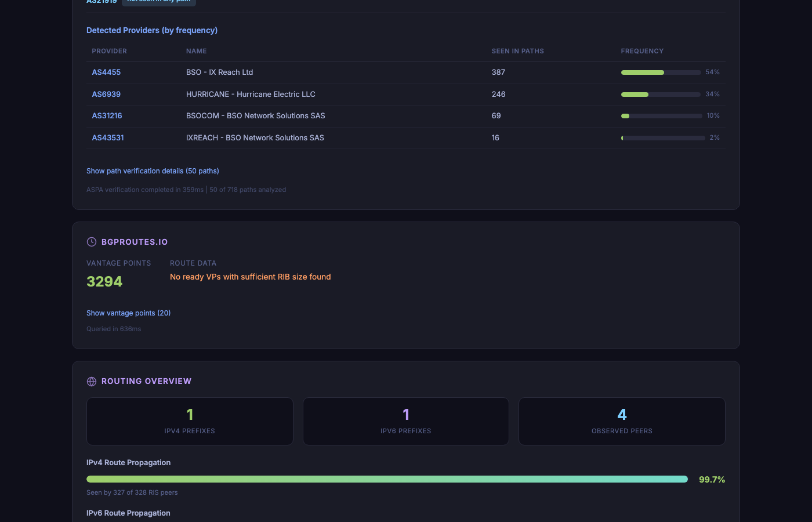Click the ROUTING OVERVIEW section title
This screenshot has height=522, width=812.
point(146,381)
